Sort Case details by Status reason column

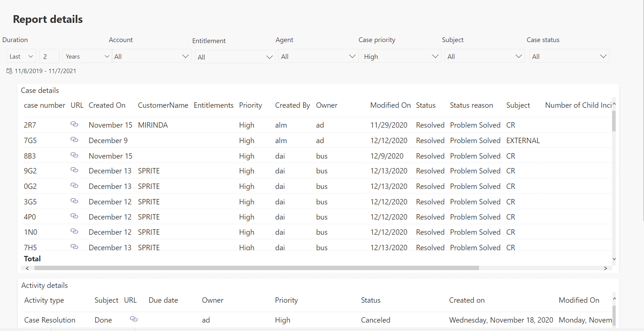click(x=471, y=105)
